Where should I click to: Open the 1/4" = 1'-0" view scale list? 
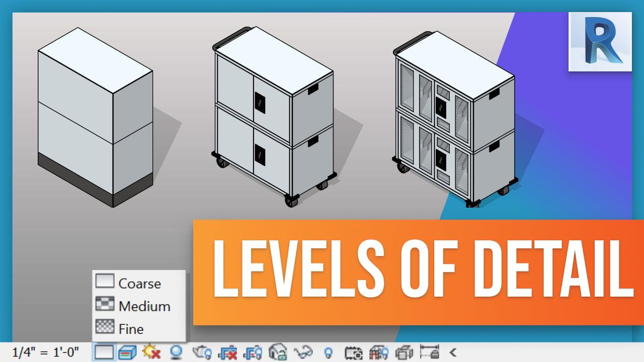pos(46,352)
